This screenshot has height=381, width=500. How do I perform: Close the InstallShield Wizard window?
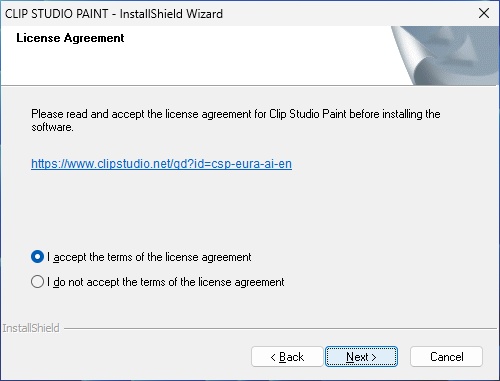484,13
